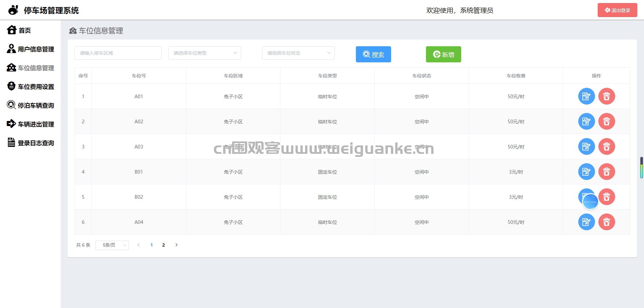
Task: Click the edit icon for row A01
Action: 586,96
